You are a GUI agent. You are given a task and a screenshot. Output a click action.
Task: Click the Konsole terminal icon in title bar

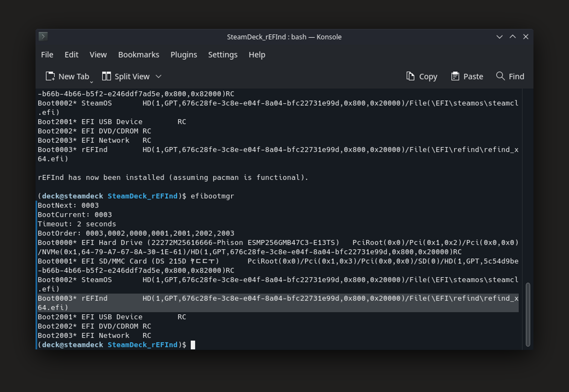pos(43,37)
